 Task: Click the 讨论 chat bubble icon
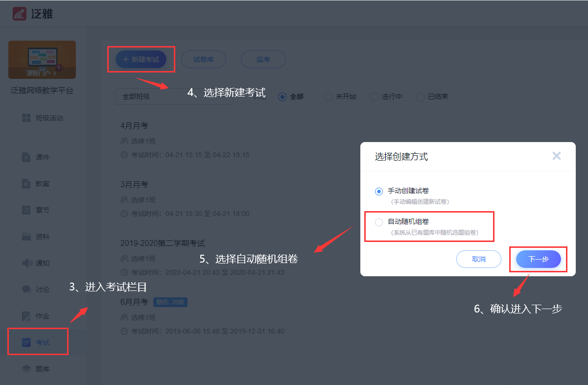(26, 289)
